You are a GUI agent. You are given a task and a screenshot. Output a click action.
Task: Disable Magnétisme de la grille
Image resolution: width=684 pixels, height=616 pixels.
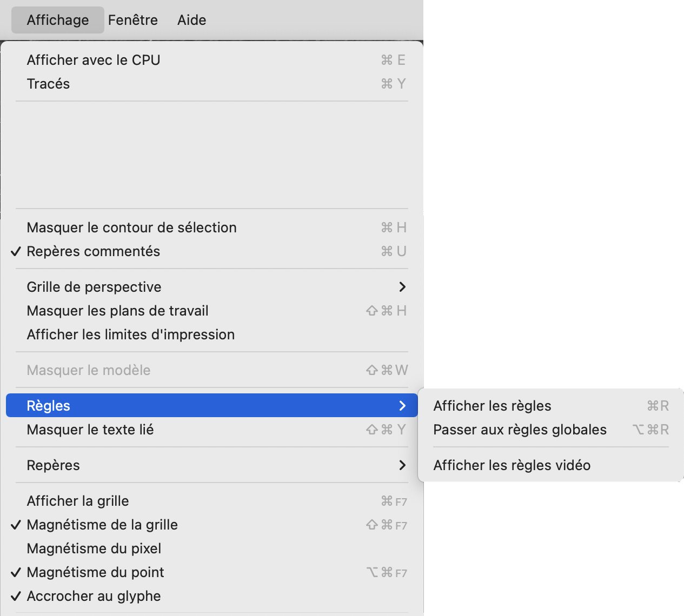pyautogui.click(x=102, y=525)
